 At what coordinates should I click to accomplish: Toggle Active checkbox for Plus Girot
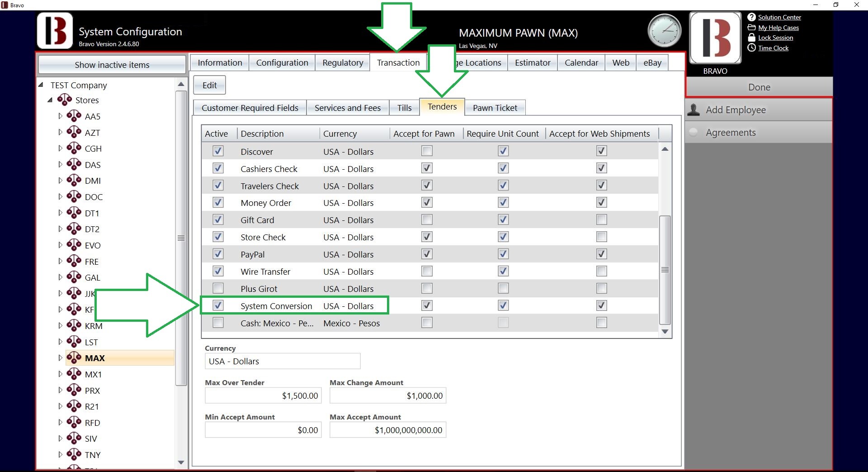tap(218, 288)
